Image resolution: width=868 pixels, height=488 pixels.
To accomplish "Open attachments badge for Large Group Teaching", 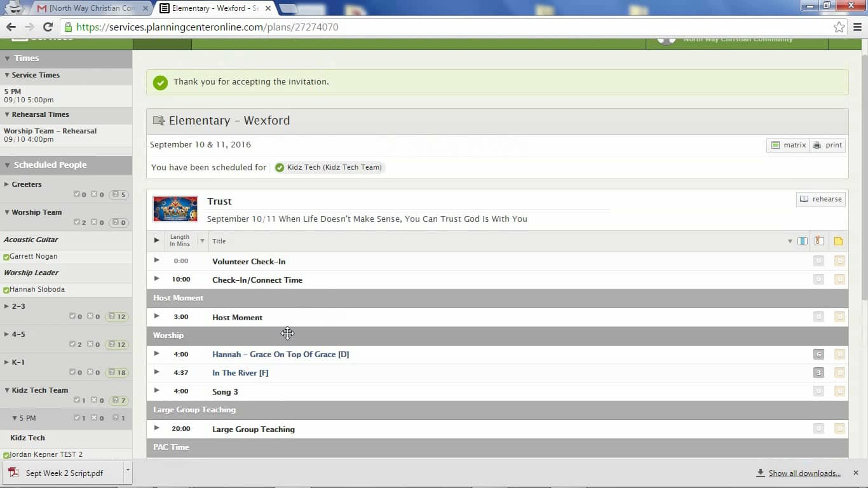I will (x=818, y=428).
